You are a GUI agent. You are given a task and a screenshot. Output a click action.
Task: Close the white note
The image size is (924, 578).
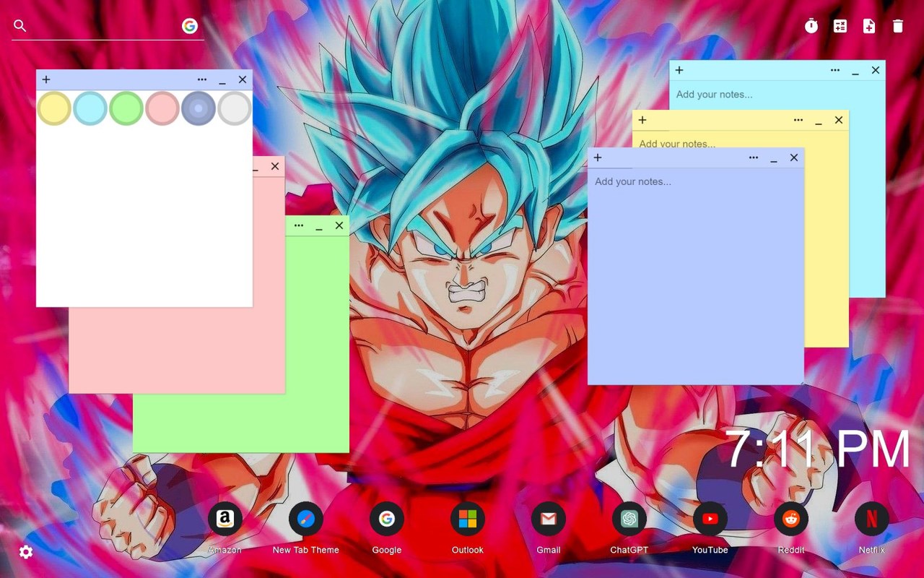243,79
